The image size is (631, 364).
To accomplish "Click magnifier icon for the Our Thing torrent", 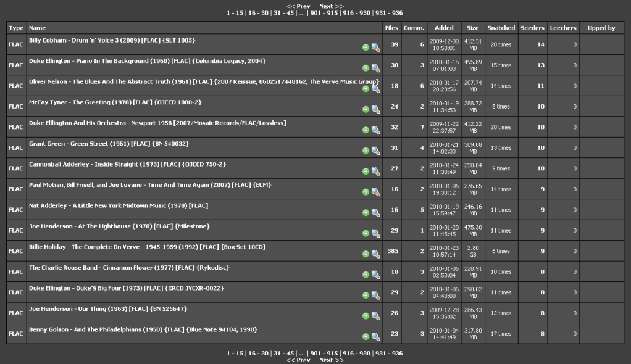I will 375,316.
